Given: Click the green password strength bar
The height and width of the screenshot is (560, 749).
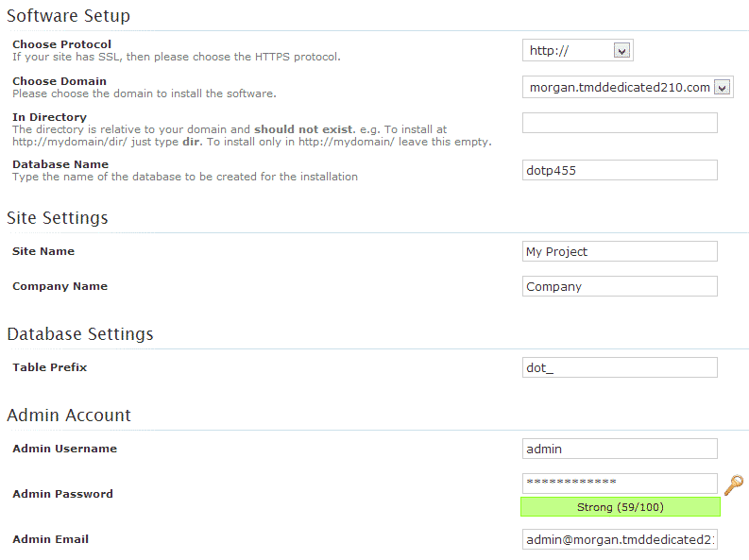Looking at the screenshot, I should pyautogui.click(x=620, y=507).
